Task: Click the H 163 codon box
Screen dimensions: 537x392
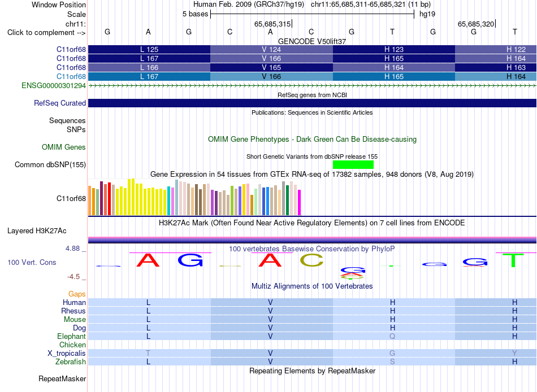Action: 496,67
